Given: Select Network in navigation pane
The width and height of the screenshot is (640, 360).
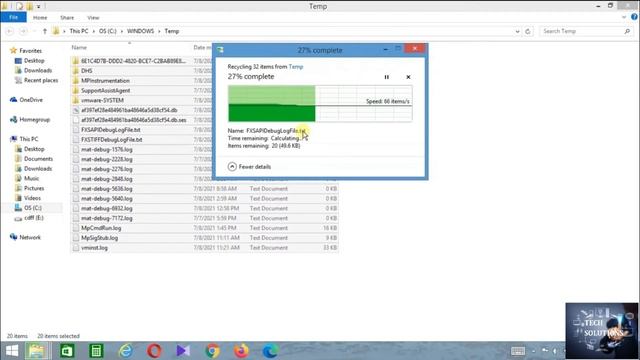Looking at the screenshot, I should [x=30, y=237].
